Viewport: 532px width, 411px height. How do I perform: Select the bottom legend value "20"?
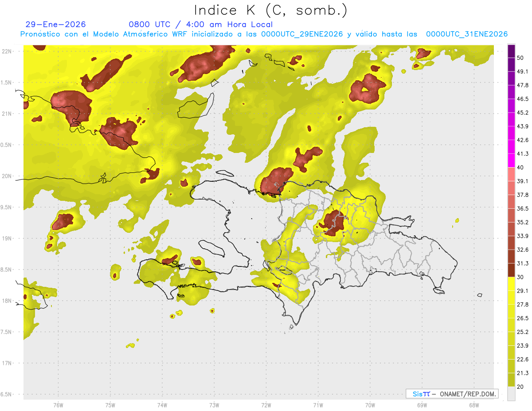(521, 387)
